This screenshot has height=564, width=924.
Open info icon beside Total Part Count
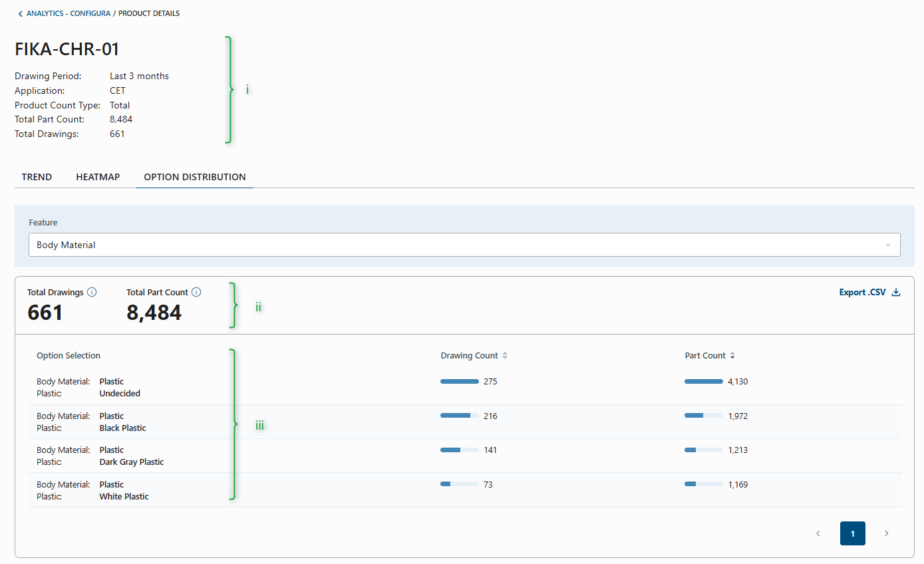tap(196, 292)
